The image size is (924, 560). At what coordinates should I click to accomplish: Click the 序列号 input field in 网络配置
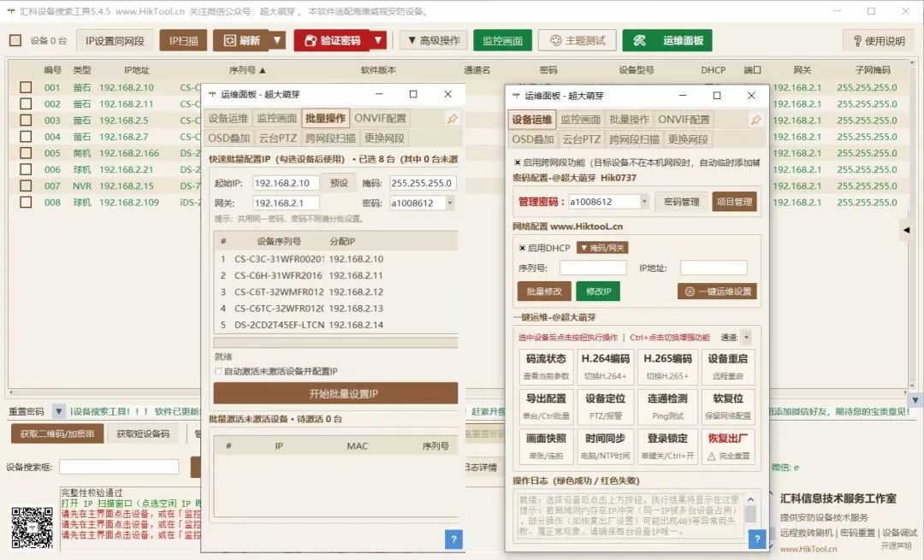click(593, 268)
